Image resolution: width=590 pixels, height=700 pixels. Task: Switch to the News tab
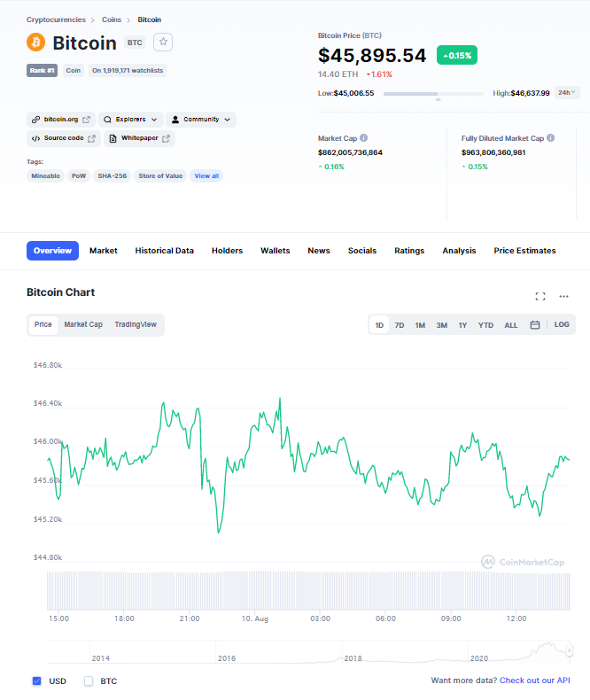click(x=319, y=251)
